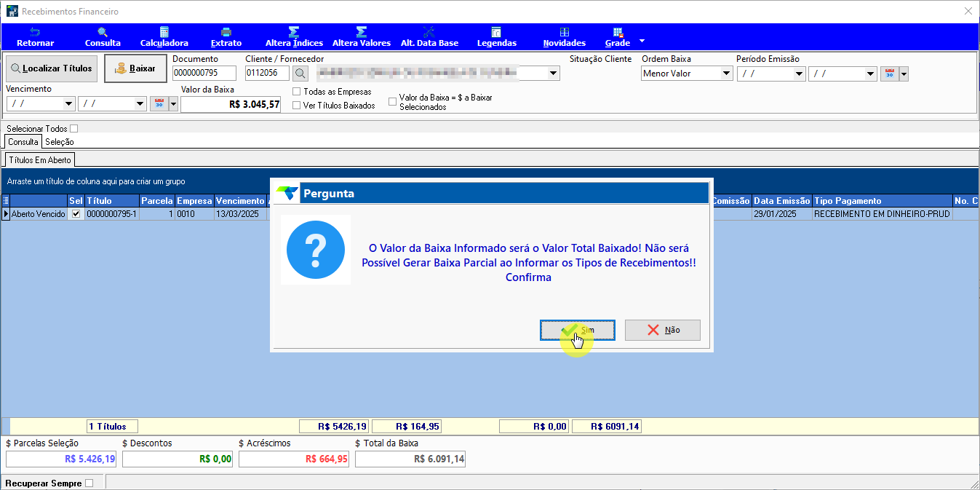
Task: Click the Valor da Baixa field
Action: (x=231, y=105)
